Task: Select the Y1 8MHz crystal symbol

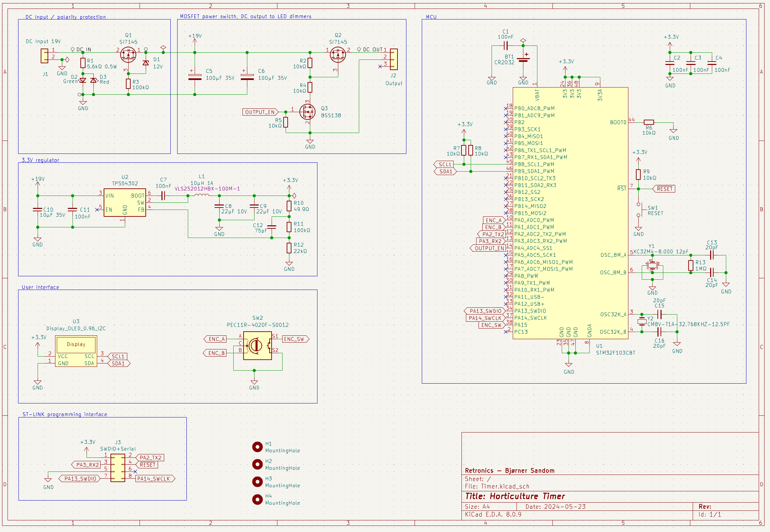Action: [652, 265]
